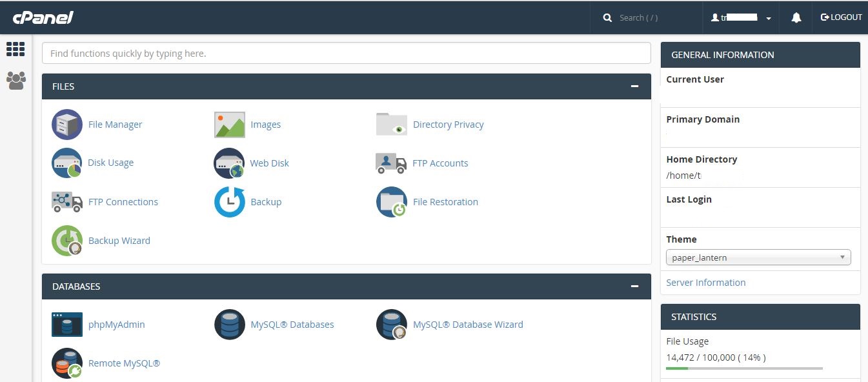Open the MySQL Database Wizard link
Viewport: 868px width, 382px height.
(468, 325)
